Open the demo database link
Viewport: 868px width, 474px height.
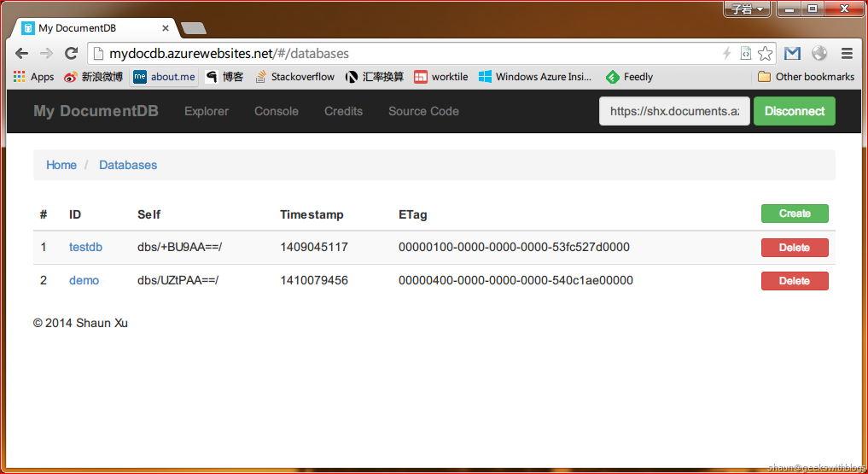click(84, 280)
